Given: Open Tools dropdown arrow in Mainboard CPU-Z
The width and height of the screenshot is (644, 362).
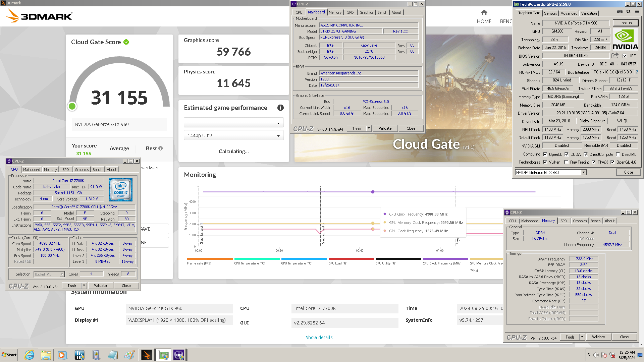Looking at the screenshot, I should tap(369, 128).
